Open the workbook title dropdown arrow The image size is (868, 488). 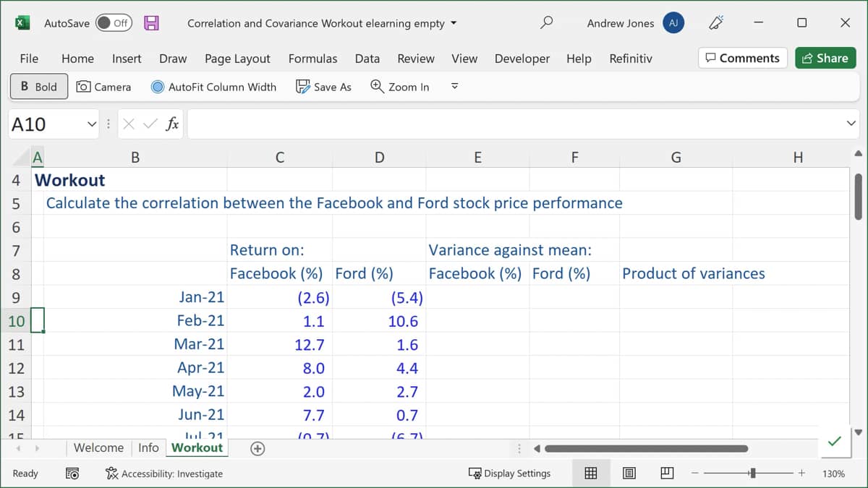454,23
